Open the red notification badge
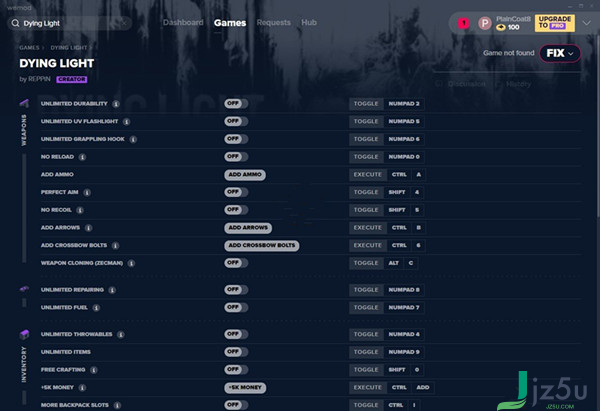600x411 pixels. click(464, 23)
